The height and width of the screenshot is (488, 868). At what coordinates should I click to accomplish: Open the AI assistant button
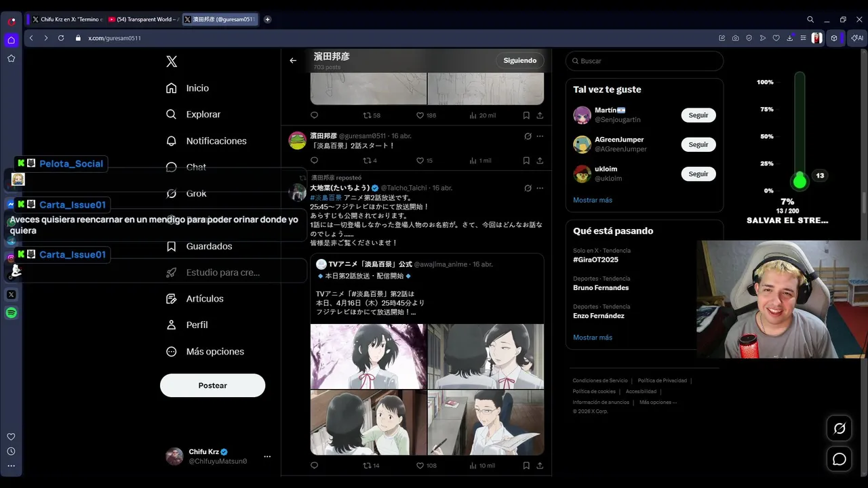(859, 38)
